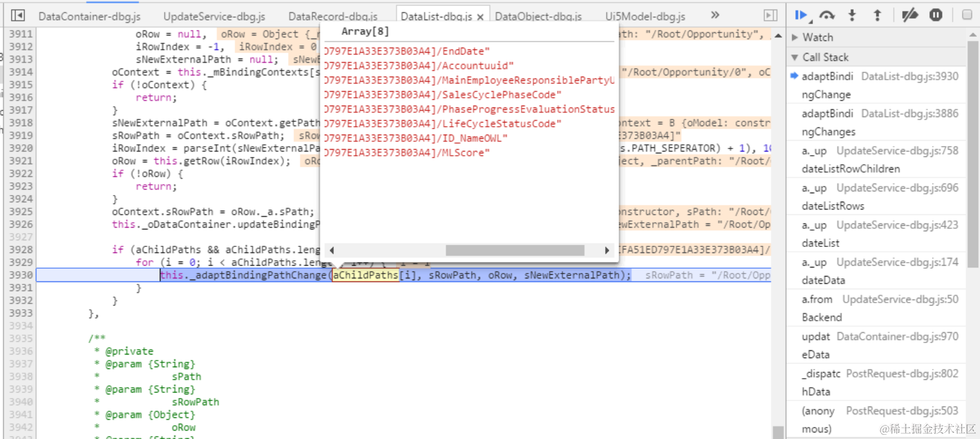Click the highlighted aChildPaths variable

point(365,275)
